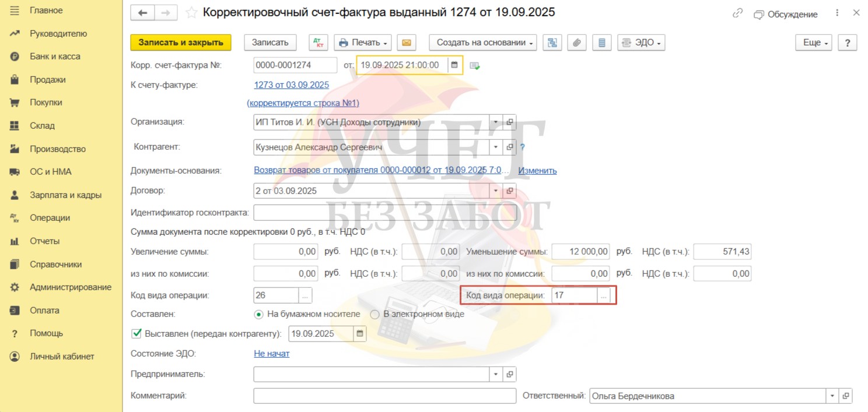Click the Комментарий input field

[x=385, y=396]
